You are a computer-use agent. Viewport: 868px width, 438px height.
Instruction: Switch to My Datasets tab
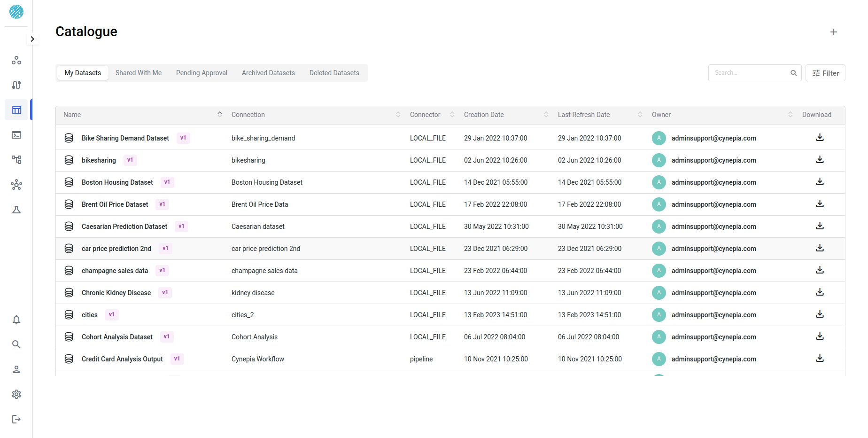point(83,73)
